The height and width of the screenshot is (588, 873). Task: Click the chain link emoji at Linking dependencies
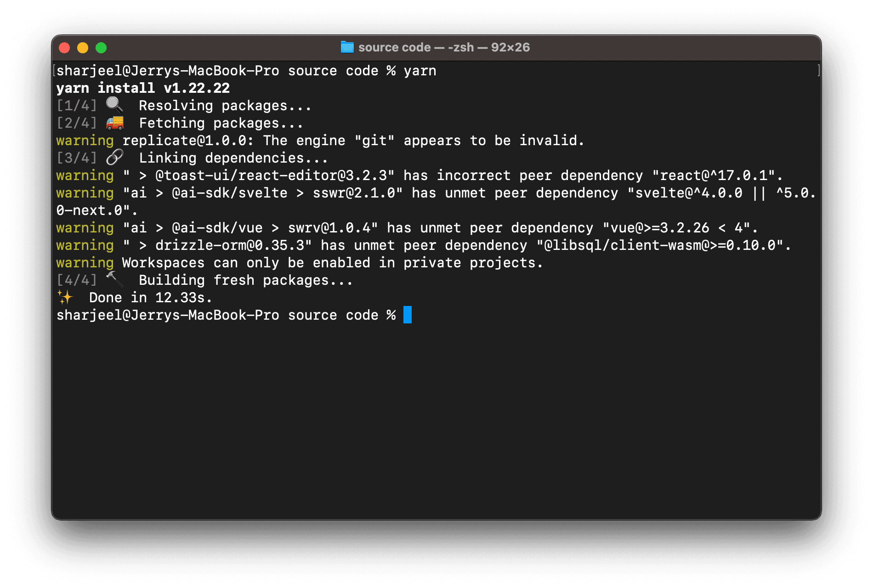point(114,158)
